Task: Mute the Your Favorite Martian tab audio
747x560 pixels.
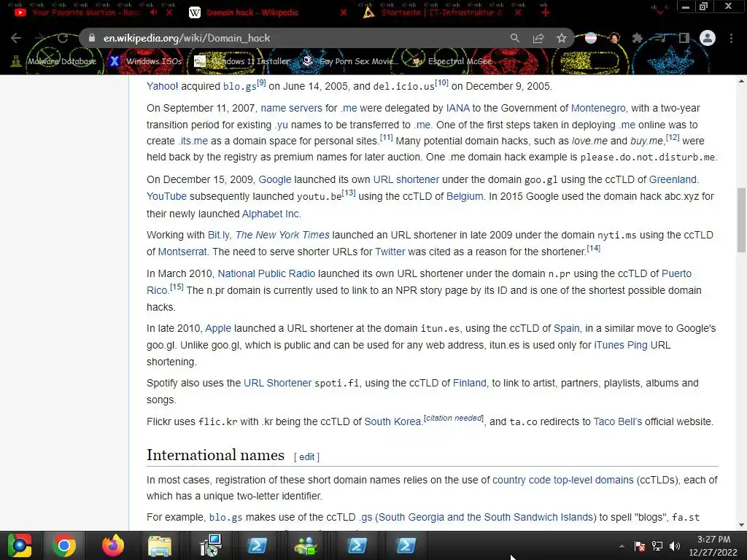Action: pos(153,12)
